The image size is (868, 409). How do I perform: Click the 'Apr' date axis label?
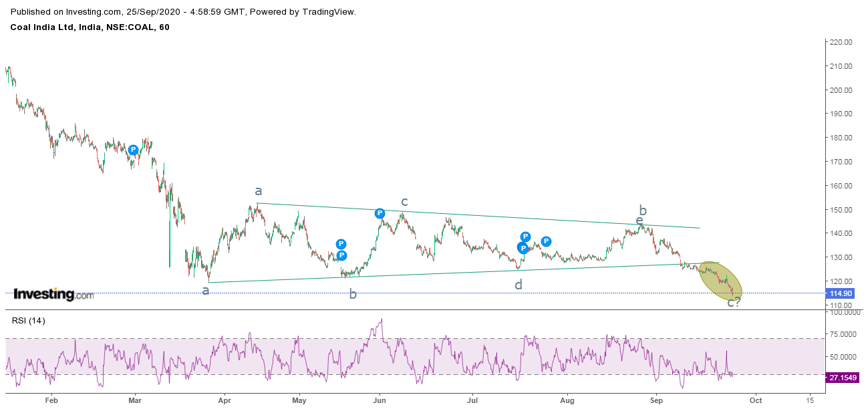(223, 401)
